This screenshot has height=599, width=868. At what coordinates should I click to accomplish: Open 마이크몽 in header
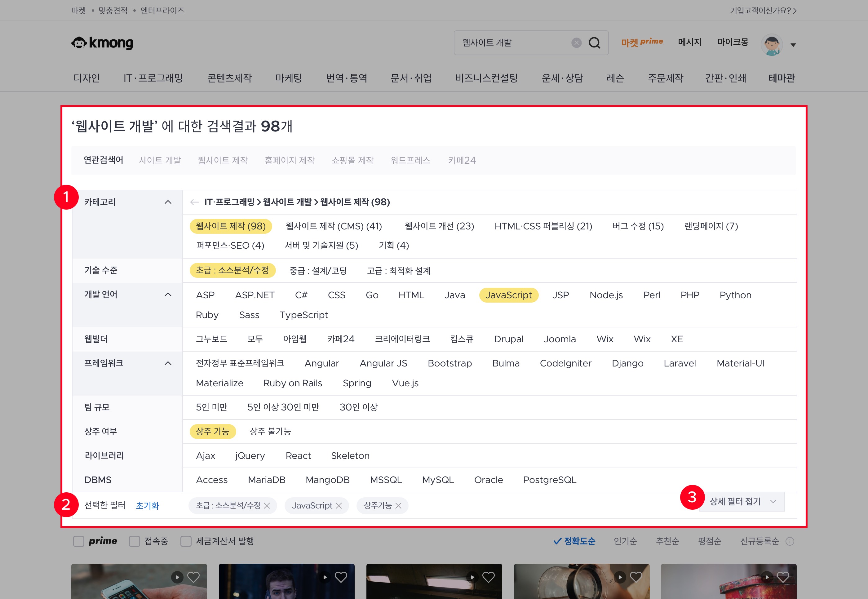click(x=733, y=42)
